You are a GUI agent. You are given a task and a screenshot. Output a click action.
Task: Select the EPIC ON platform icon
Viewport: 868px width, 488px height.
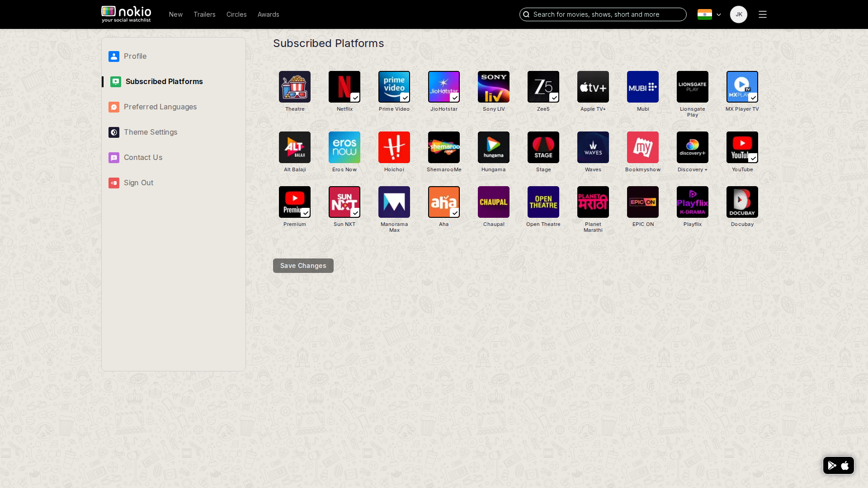[x=643, y=202]
